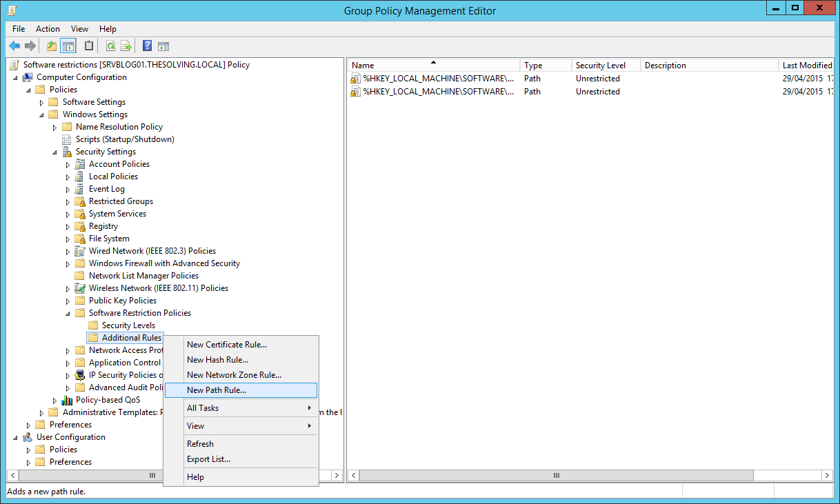Click the Forward navigation arrow in the toolbar
Screen dimensions: 840x504
pos(30,46)
